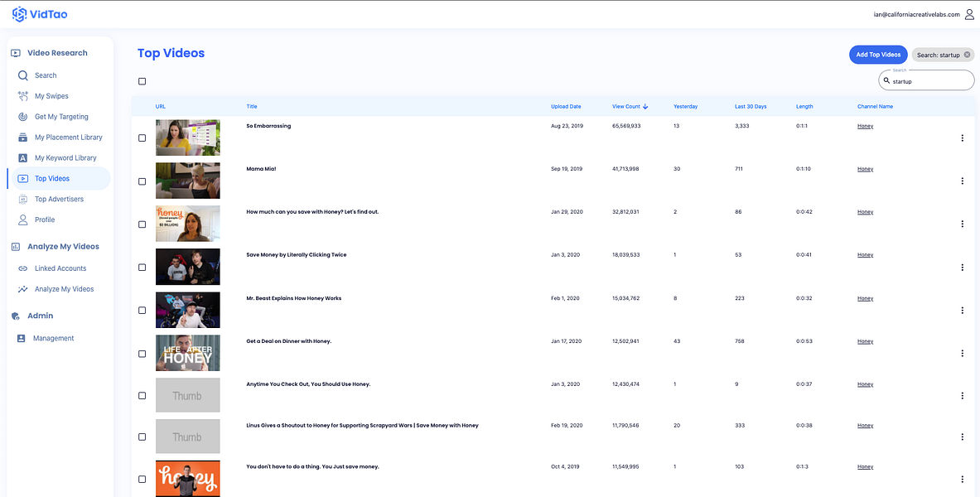Open more options for 'How much can you save' row
The height and width of the screenshot is (497, 980).
tap(962, 224)
